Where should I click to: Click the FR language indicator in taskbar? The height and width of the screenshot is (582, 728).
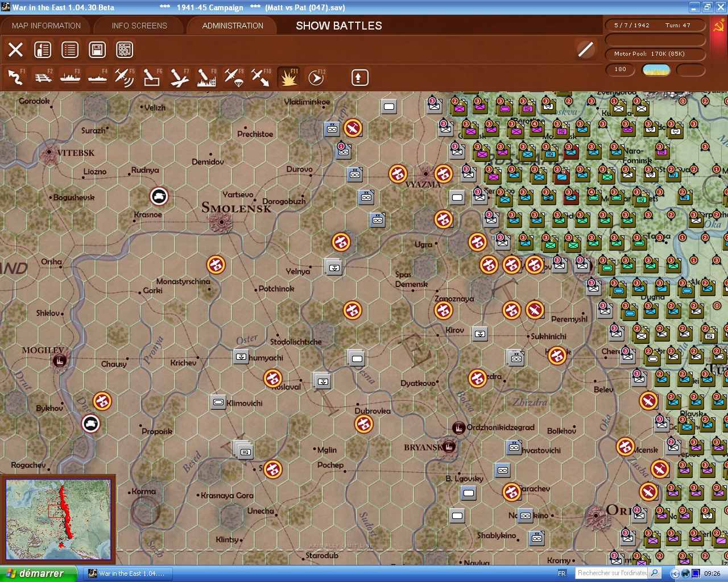[x=562, y=573]
